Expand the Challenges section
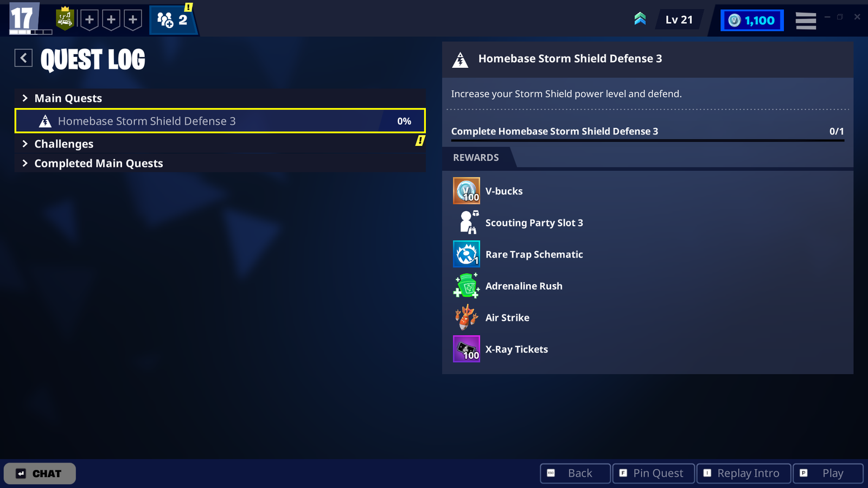This screenshot has height=488, width=868. [x=63, y=144]
